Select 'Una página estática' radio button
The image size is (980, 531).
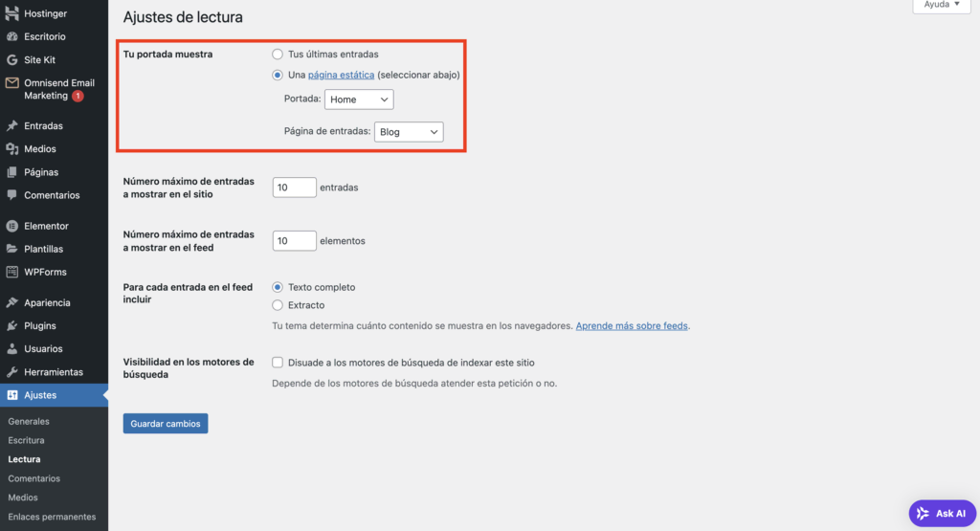coord(278,75)
